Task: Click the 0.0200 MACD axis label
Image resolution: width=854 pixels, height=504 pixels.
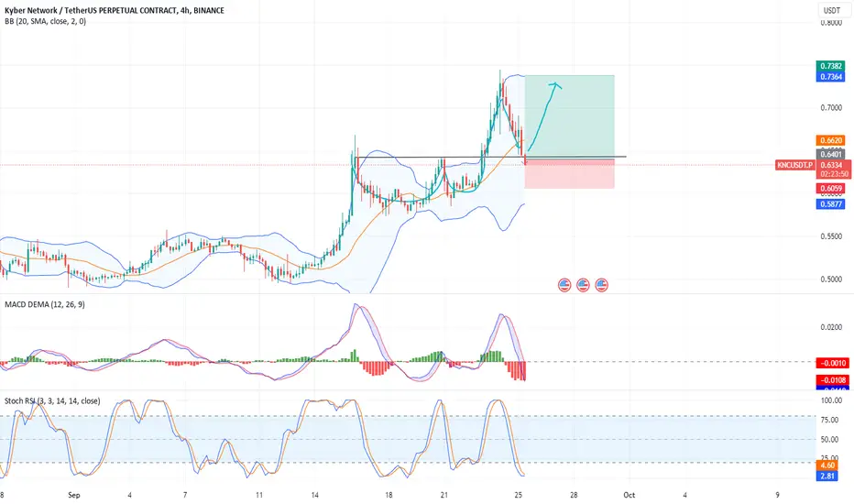Action: point(831,327)
